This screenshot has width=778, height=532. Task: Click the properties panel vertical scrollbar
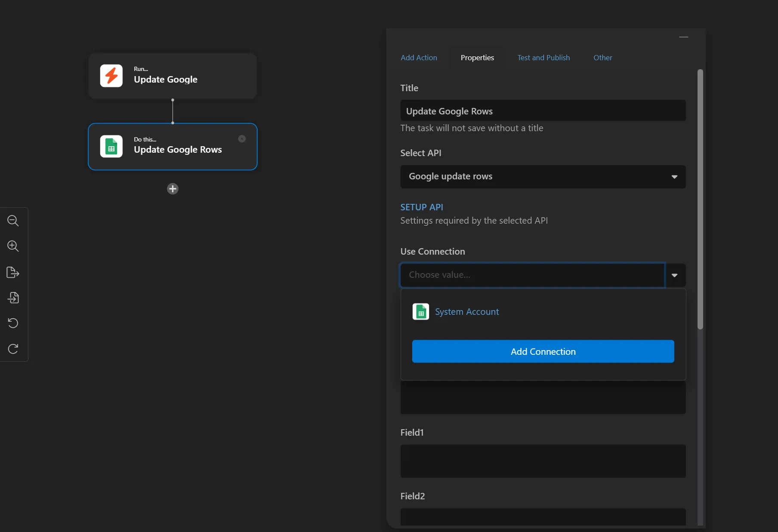pos(700,199)
